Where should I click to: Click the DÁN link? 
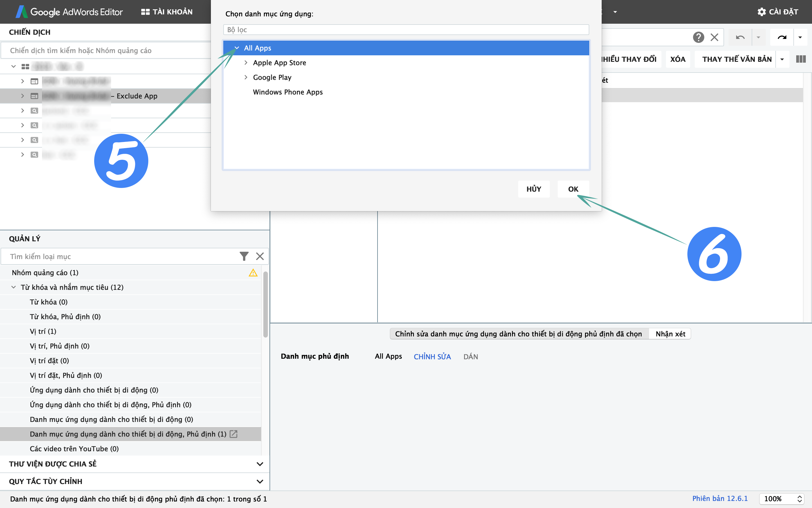click(471, 356)
